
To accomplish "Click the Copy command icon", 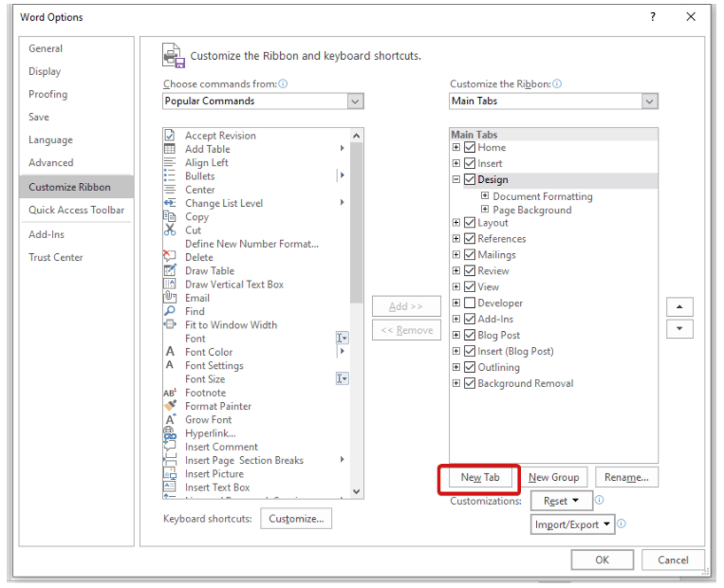I will (170, 216).
